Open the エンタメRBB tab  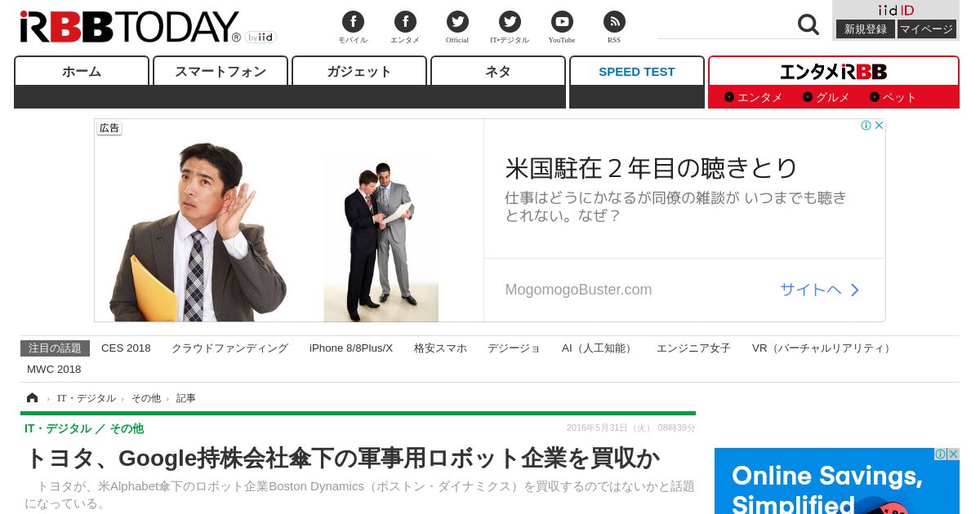(x=834, y=71)
